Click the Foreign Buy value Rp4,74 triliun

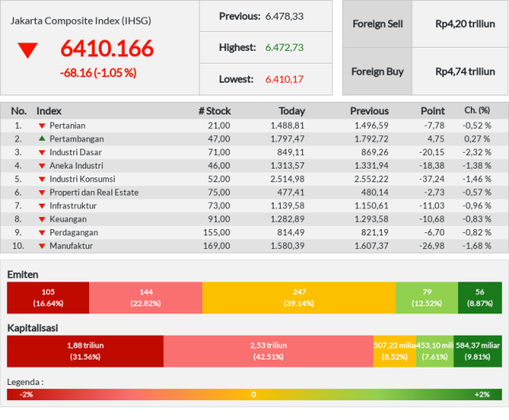pos(465,72)
